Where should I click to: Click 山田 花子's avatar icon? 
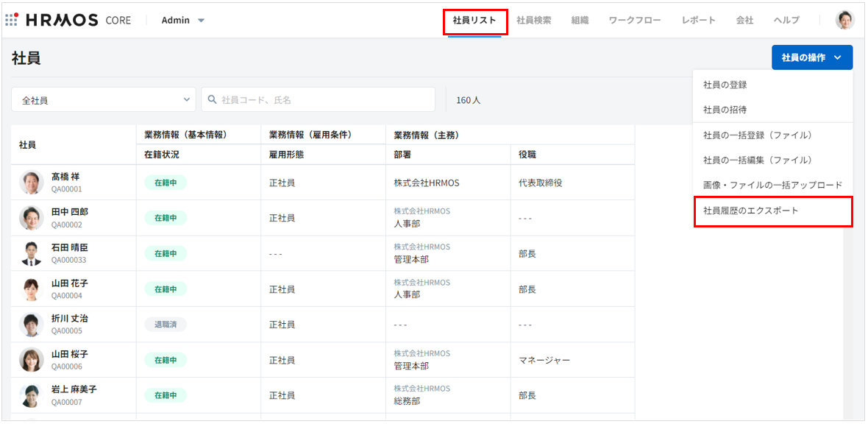click(x=32, y=289)
